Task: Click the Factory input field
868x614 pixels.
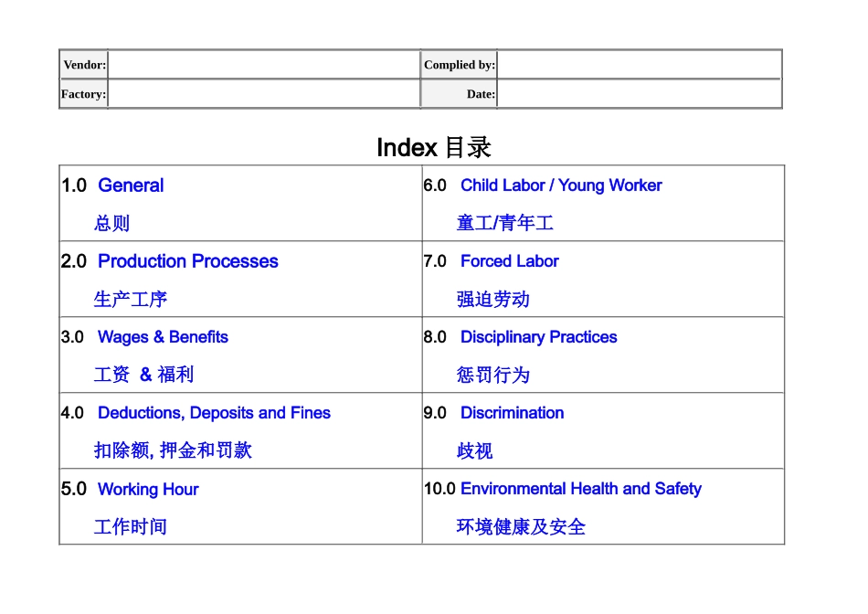Action: pyautogui.click(x=264, y=93)
